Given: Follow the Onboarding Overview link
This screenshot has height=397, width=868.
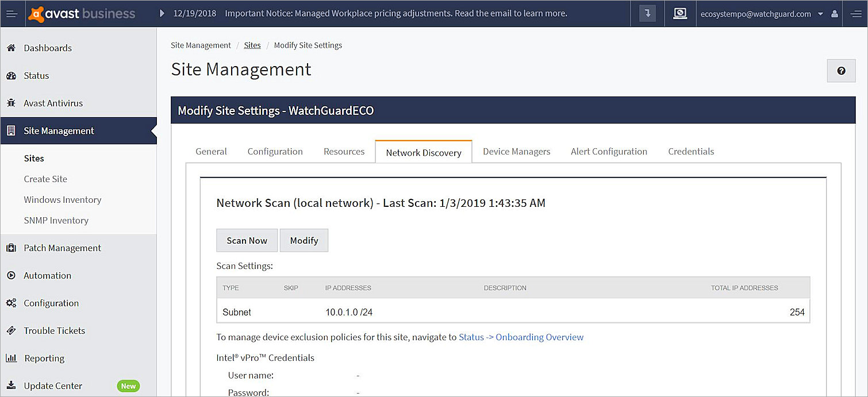Looking at the screenshot, I should click(539, 337).
